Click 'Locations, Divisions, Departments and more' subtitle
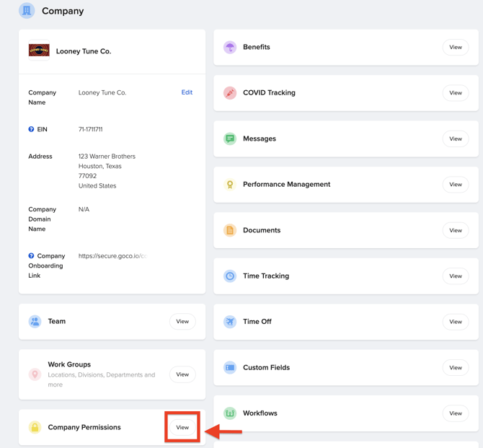 point(102,379)
